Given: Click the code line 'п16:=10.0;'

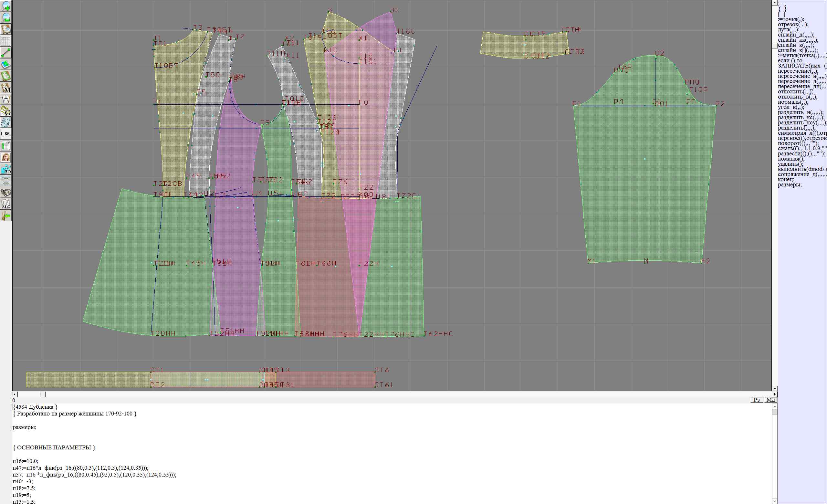Looking at the screenshot, I should 26,461.
